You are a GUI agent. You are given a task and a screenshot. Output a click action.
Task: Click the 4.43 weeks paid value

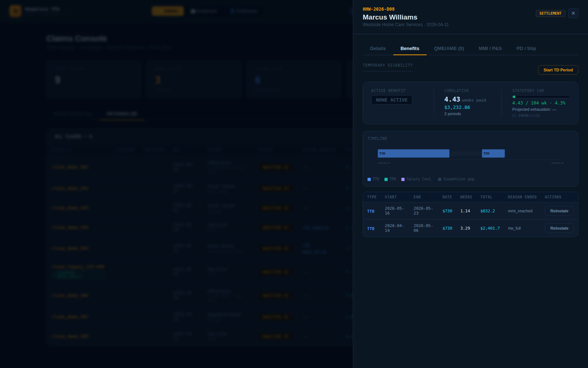click(465, 99)
